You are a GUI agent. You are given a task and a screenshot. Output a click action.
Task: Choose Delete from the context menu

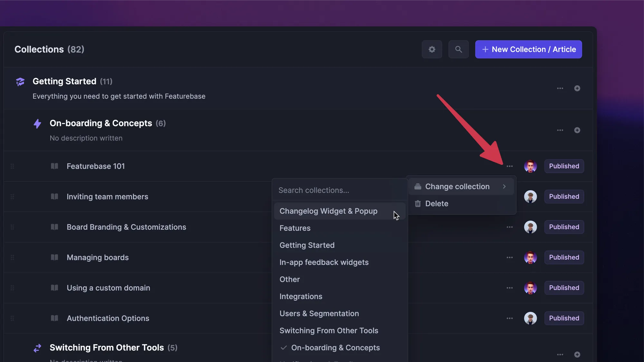point(461,203)
